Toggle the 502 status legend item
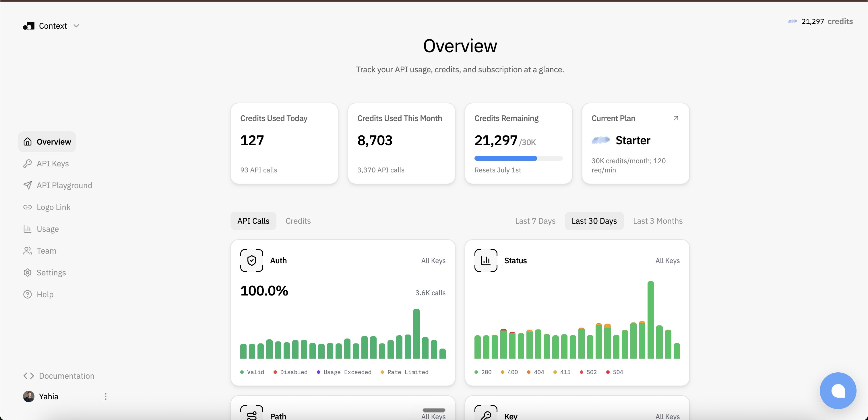 point(588,372)
